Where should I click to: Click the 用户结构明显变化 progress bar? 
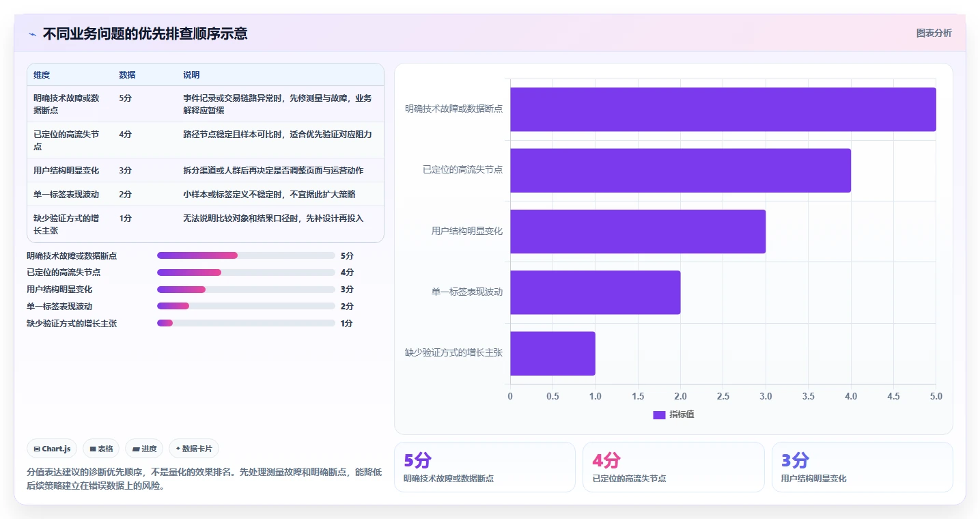[x=246, y=290]
